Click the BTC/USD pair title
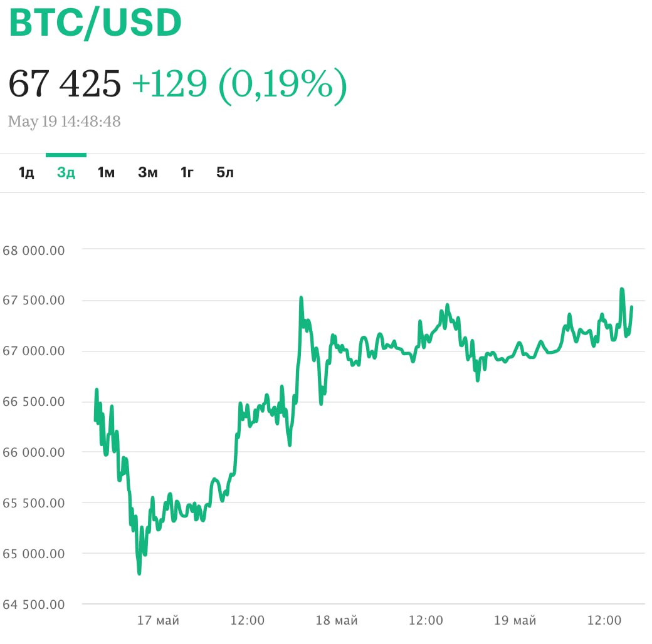 pos(95,24)
